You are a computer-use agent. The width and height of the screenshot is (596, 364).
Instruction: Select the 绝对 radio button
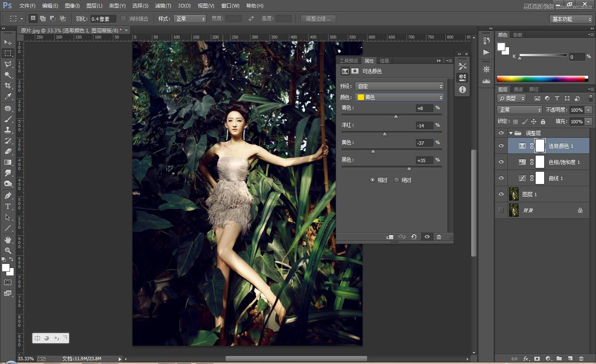(397, 180)
